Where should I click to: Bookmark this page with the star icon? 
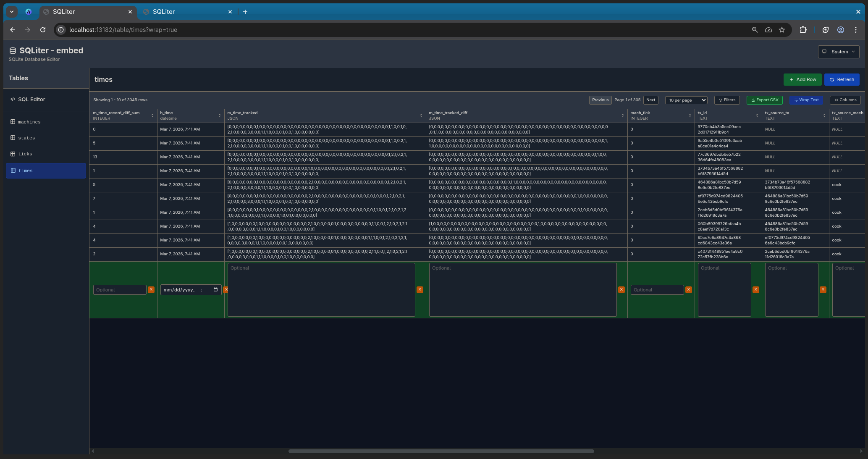tap(781, 30)
